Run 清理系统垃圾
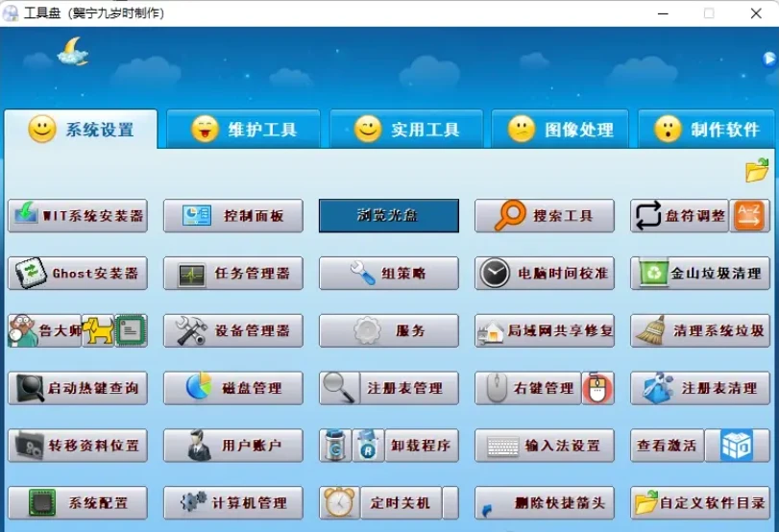The width and height of the screenshot is (779, 532). click(x=700, y=330)
